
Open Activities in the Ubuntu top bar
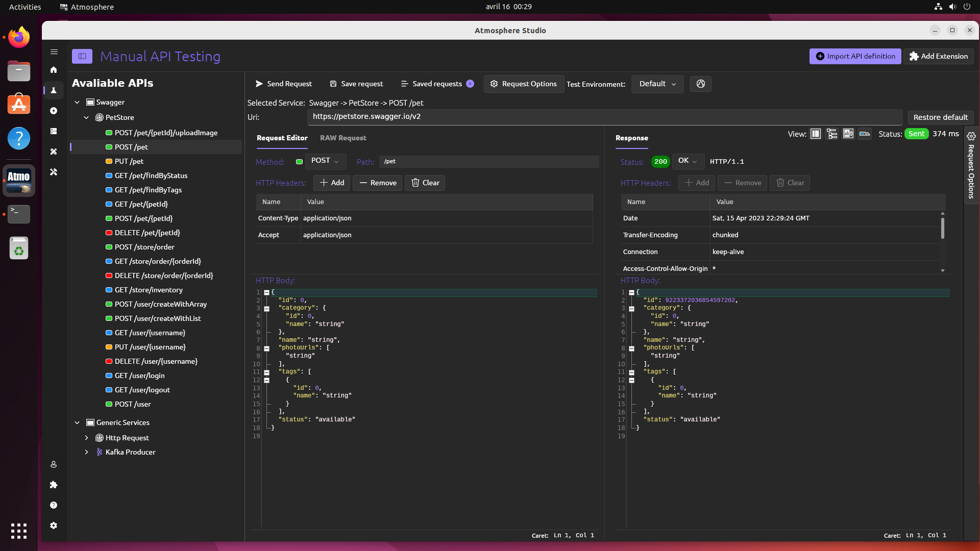[24, 7]
